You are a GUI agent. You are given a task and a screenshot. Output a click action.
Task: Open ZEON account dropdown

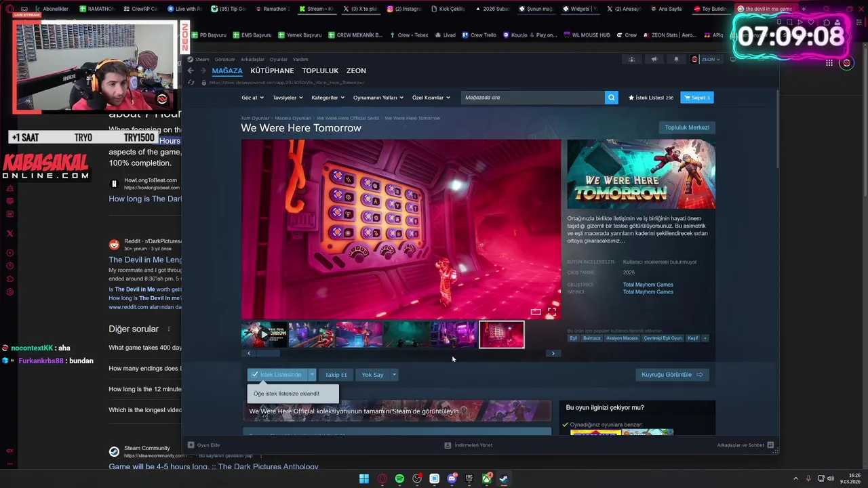(x=706, y=59)
